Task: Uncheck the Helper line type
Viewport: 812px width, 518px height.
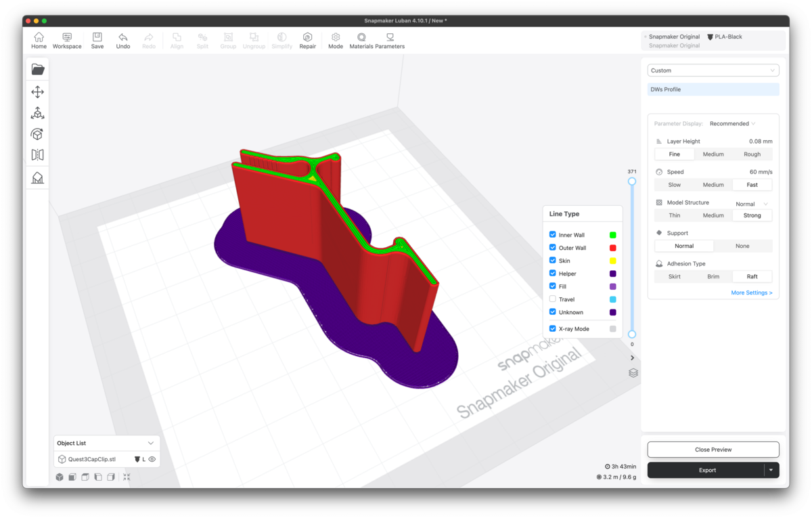Action: click(x=553, y=274)
